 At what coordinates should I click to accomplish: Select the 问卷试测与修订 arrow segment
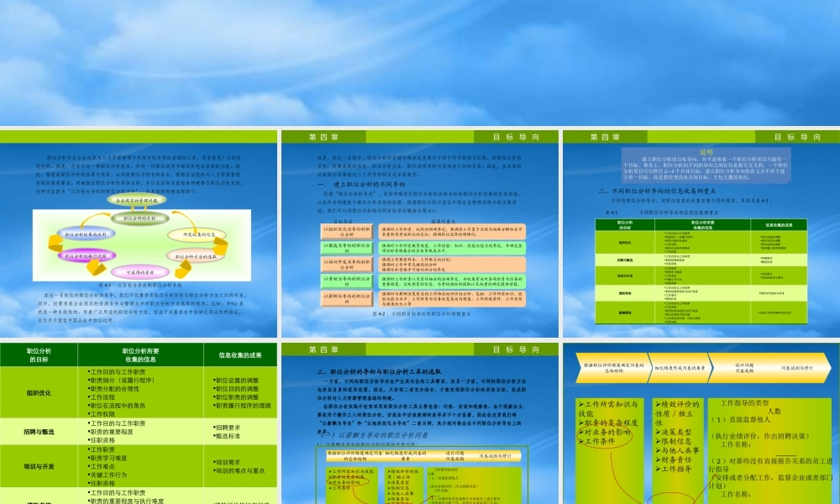pos(796,368)
